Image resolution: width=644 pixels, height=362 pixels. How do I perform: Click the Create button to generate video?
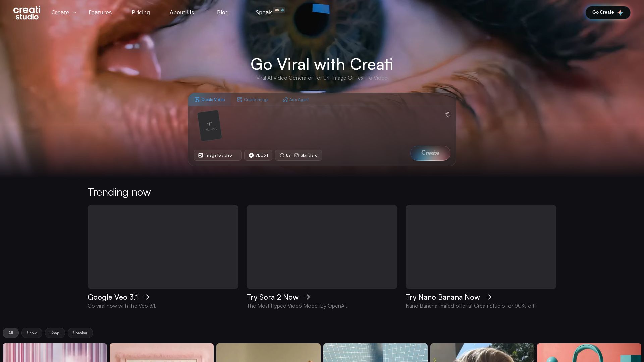430,153
